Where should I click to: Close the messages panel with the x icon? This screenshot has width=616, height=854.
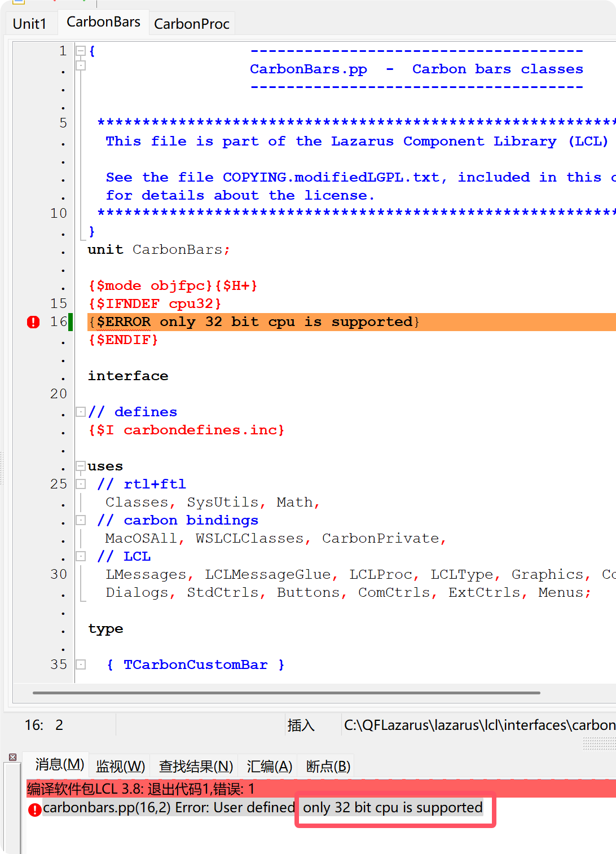coord(12,757)
